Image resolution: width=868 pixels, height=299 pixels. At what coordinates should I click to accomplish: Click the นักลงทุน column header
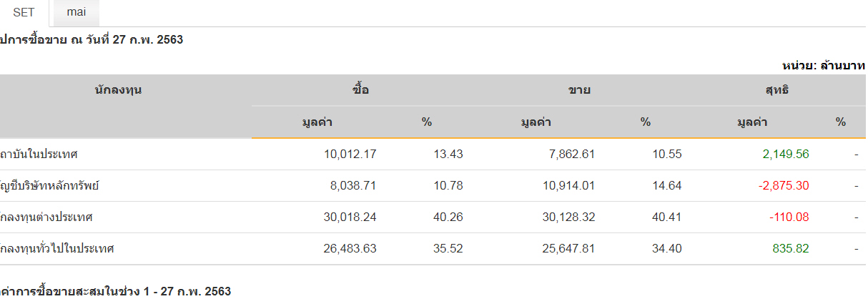pos(118,90)
